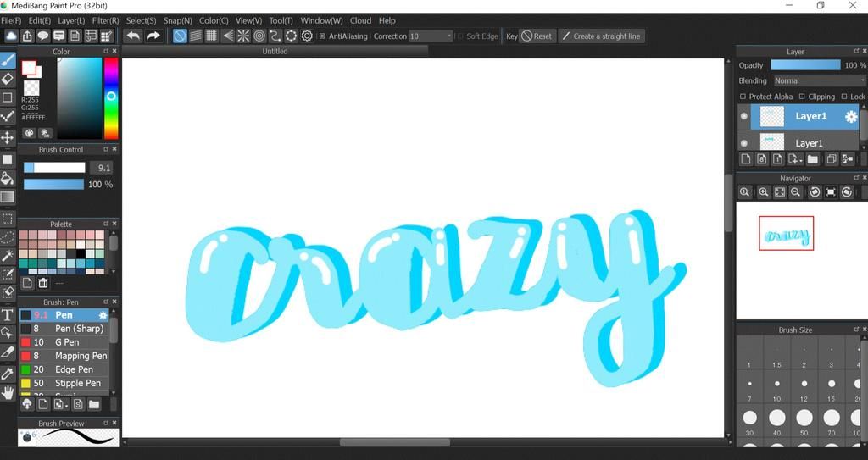Duplicate the selected layer

(x=831, y=159)
